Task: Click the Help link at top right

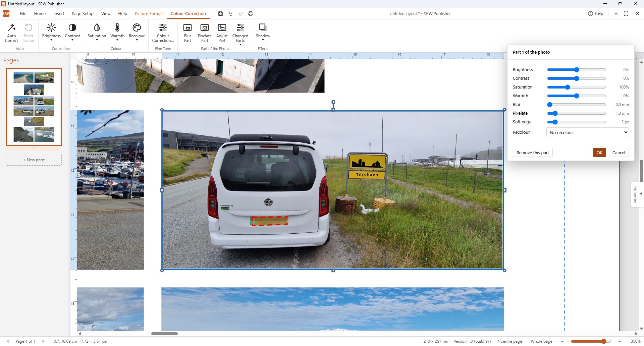Action: pyautogui.click(x=595, y=14)
